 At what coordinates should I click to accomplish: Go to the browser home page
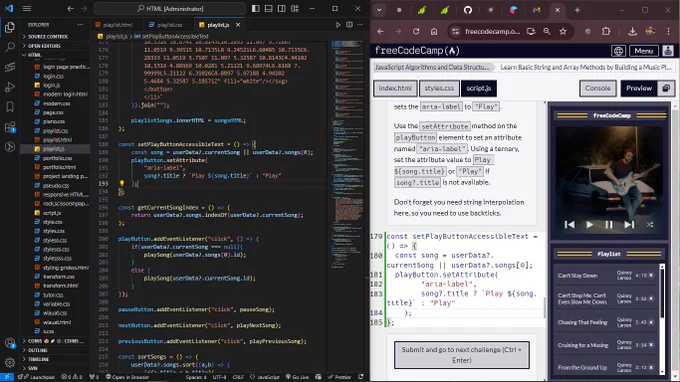point(434,31)
